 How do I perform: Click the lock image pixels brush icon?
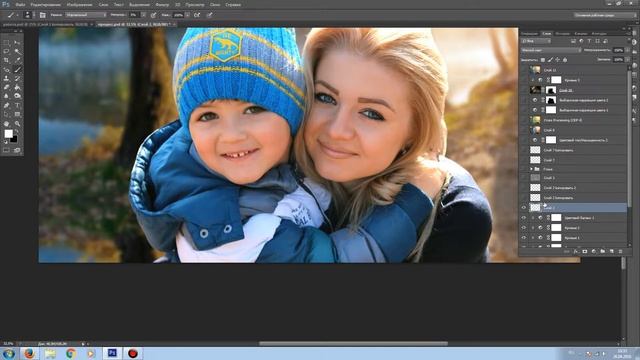coord(550,60)
